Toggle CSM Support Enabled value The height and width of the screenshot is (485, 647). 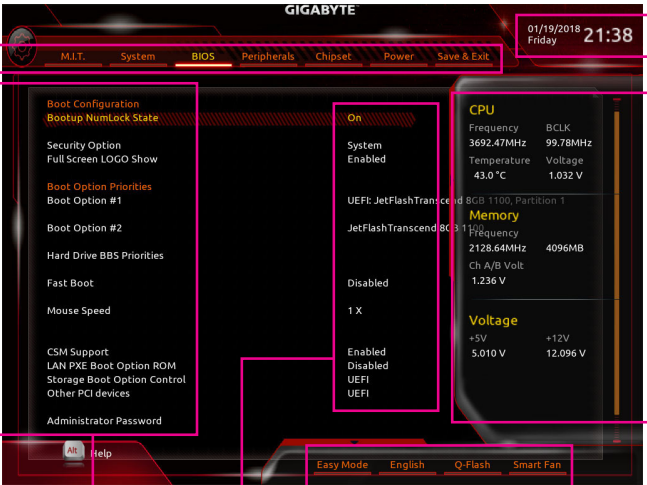pos(366,352)
